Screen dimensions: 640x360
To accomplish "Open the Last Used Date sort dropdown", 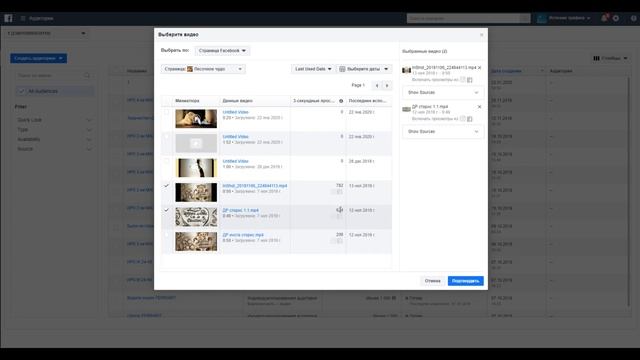I will click(x=313, y=69).
